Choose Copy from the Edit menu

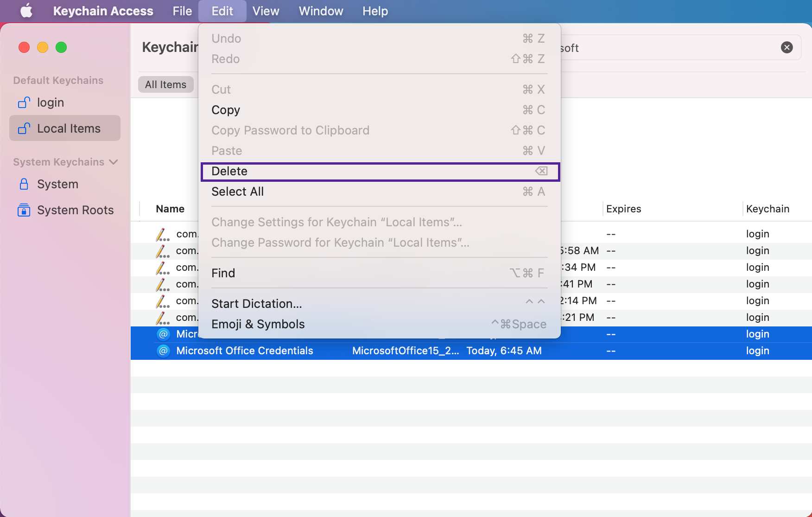point(380,110)
